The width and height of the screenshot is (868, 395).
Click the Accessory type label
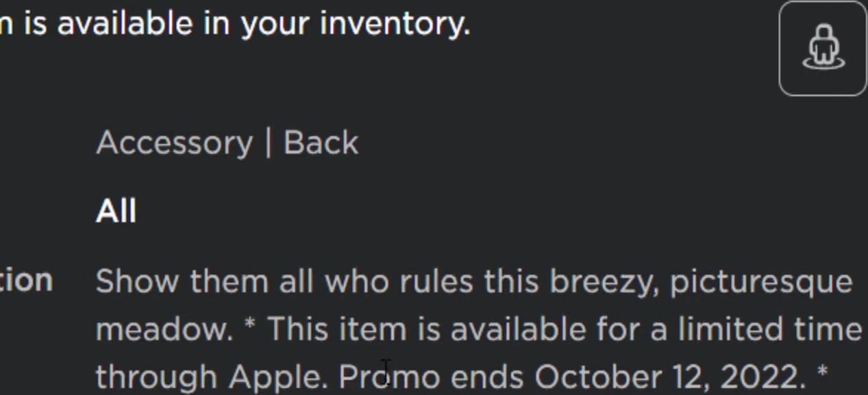174,144
